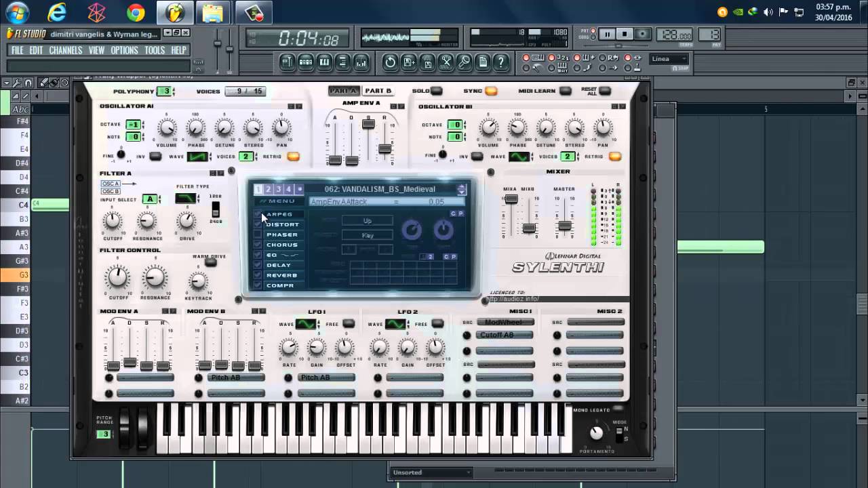Click the MASTER volume slider in mixer
This screenshot has width=868, height=488.
(564, 226)
